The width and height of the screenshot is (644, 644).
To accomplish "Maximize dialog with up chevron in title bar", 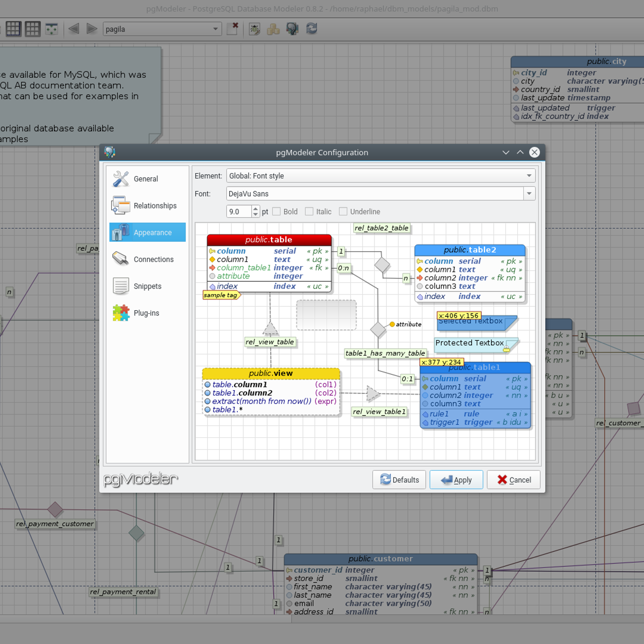I will point(520,152).
